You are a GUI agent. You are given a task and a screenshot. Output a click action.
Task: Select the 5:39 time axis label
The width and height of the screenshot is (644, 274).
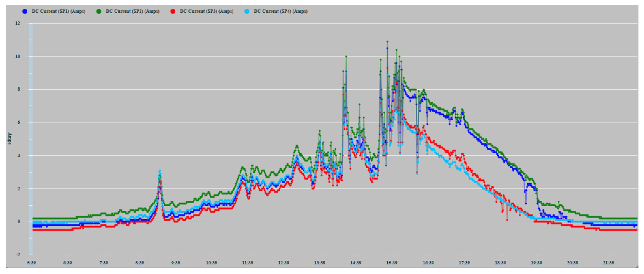(32, 263)
